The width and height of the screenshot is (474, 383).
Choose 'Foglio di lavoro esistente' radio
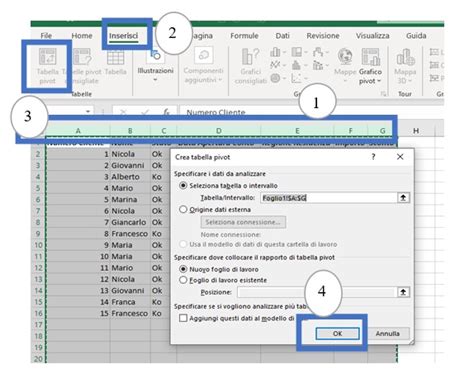(x=183, y=280)
